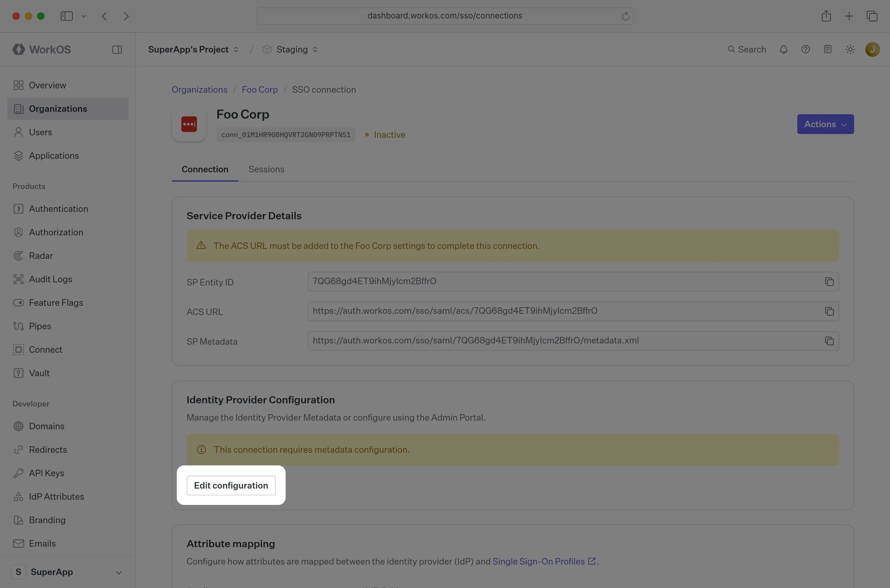Screen dimensions: 890x588
Task: Open the SuperApp's Project selector
Action: click(193, 49)
